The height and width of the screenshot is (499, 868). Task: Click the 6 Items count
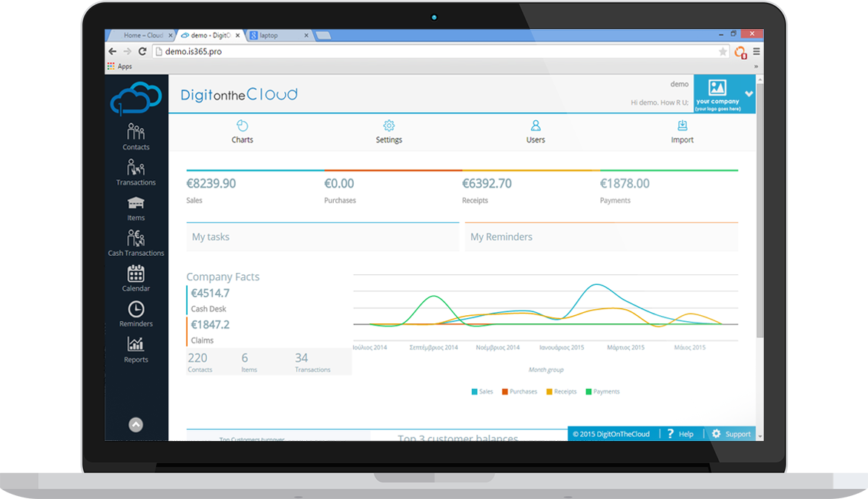point(245,358)
